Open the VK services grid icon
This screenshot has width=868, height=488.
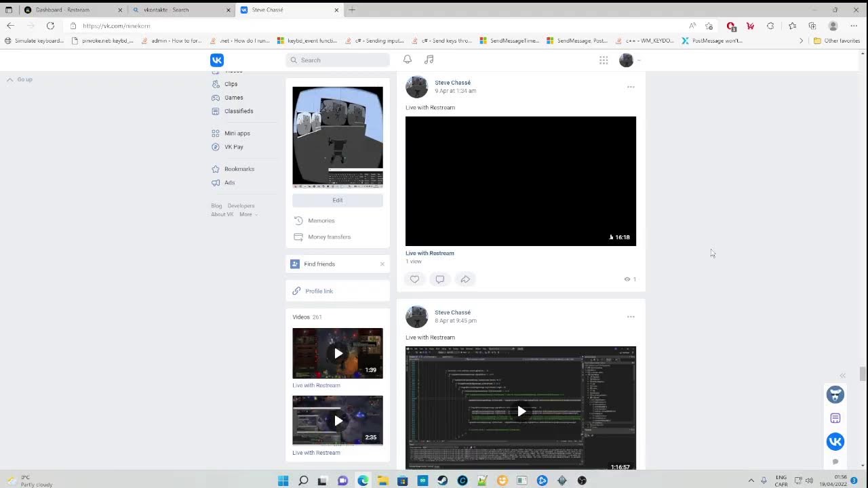(x=604, y=60)
